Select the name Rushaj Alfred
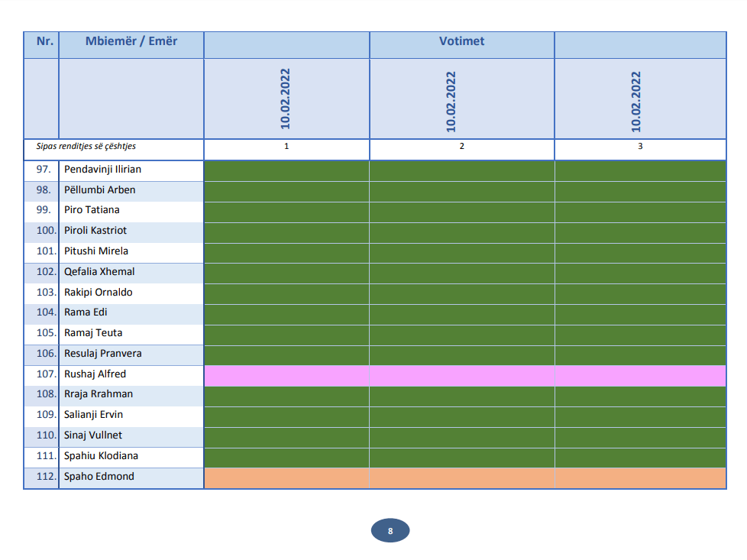This screenshot has width=747, height=560. [x=95, y=374]
